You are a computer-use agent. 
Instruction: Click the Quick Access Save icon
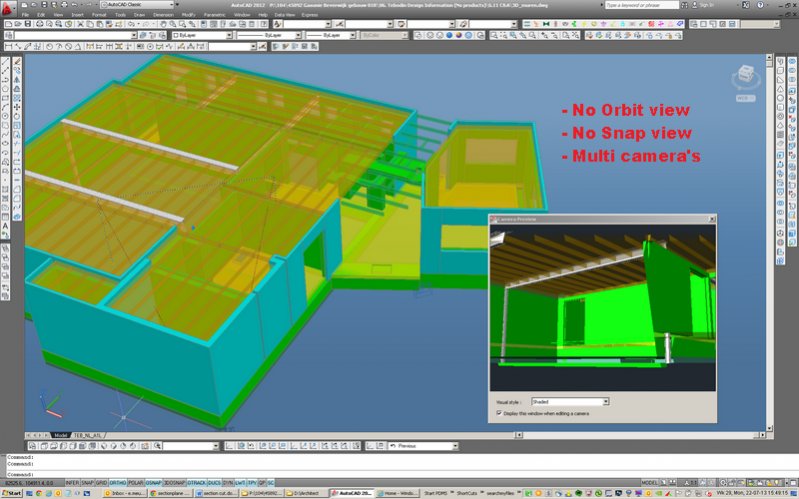point(45,5)
